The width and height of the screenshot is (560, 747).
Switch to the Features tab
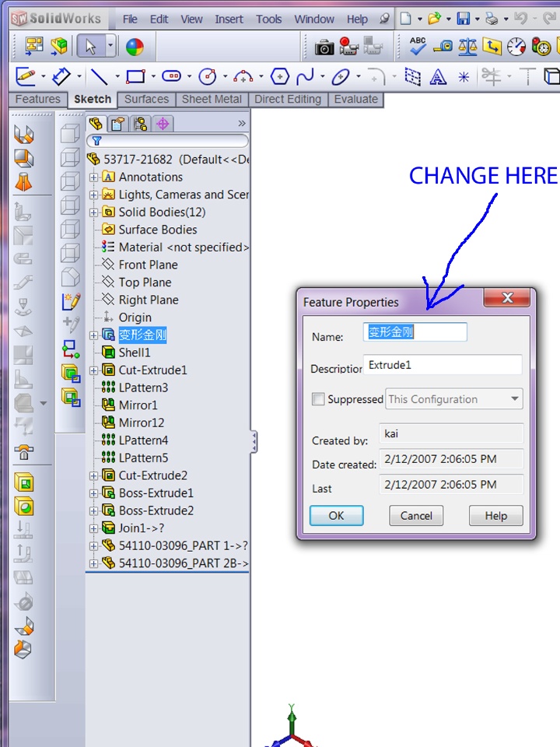(x=37, y=99)
